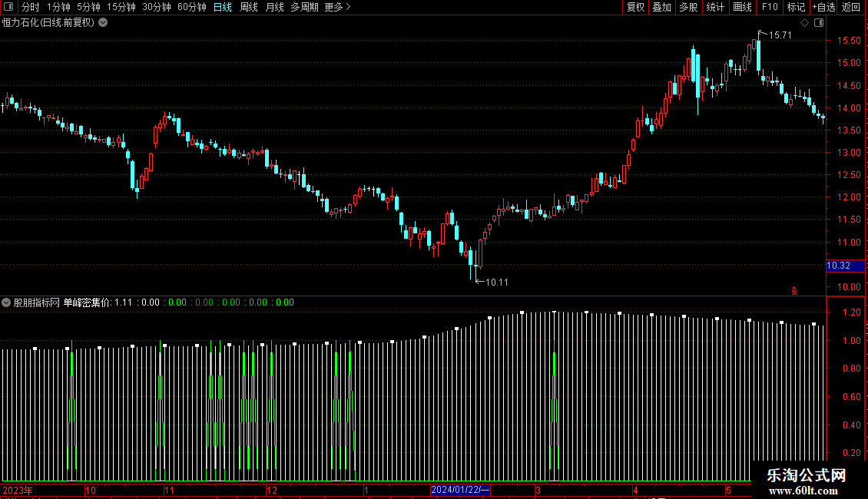Switch to 周线 weekly chart
This screenshot has height=499, width=868.
[249, 7]
